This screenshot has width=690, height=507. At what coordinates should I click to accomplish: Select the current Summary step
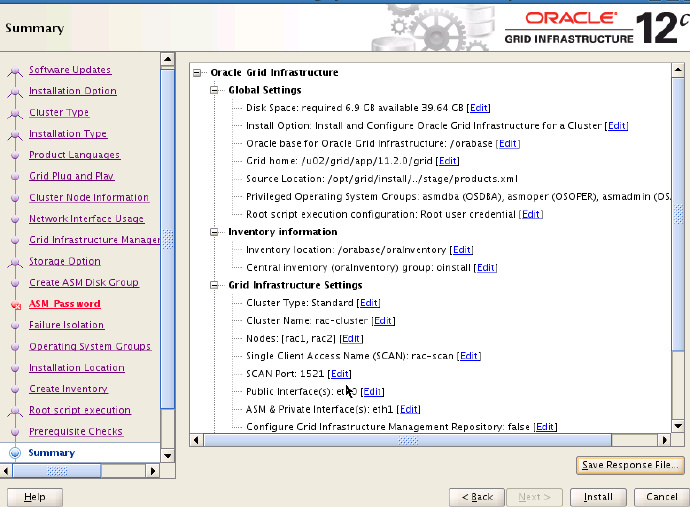pyautogui.click(x=51, y=453)
